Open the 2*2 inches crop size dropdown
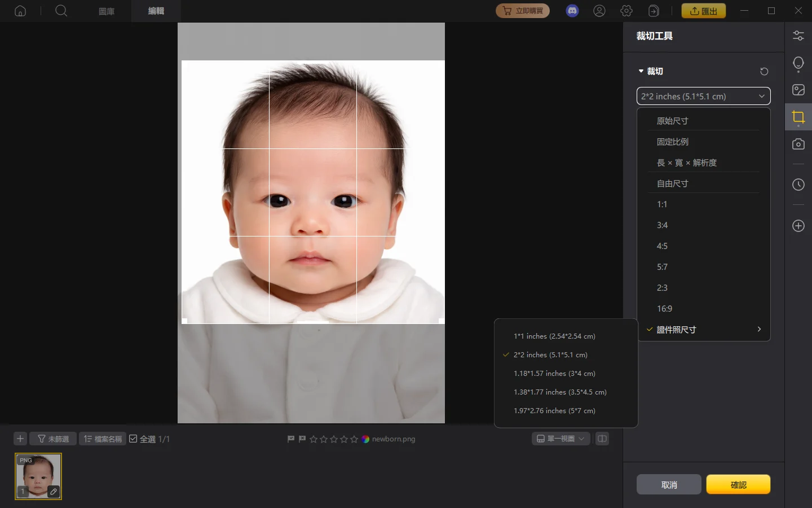812x508 pixels. tap(703, 96)
